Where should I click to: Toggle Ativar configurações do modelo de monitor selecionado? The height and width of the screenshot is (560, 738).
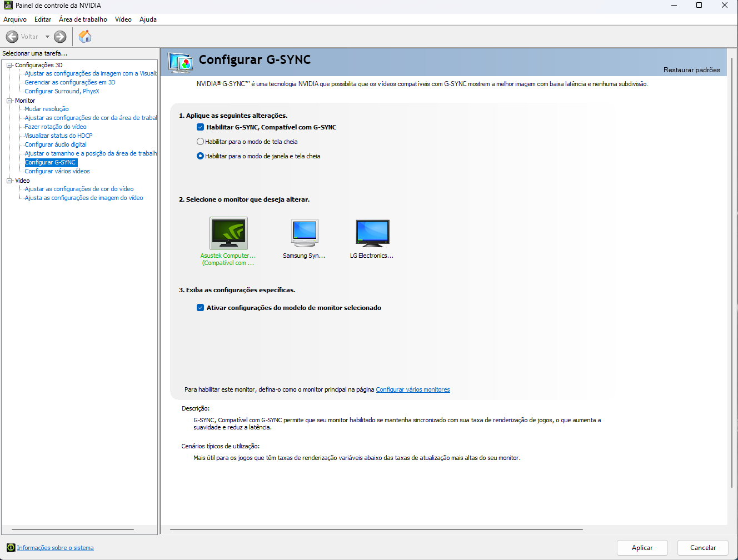pyautogui.click(x=201, y=308)
